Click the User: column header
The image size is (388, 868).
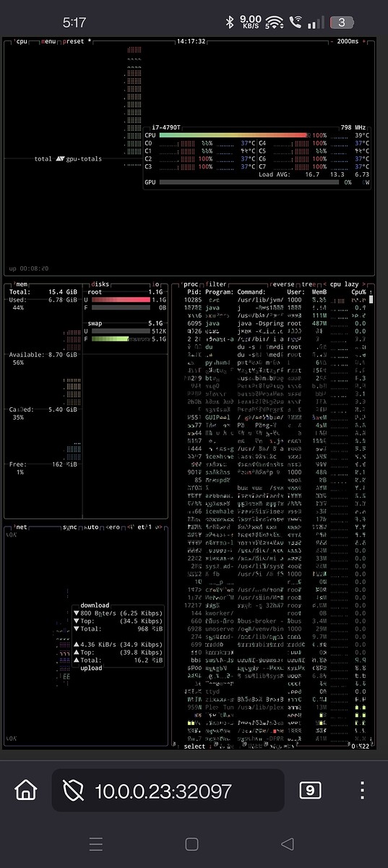point(296,292)
